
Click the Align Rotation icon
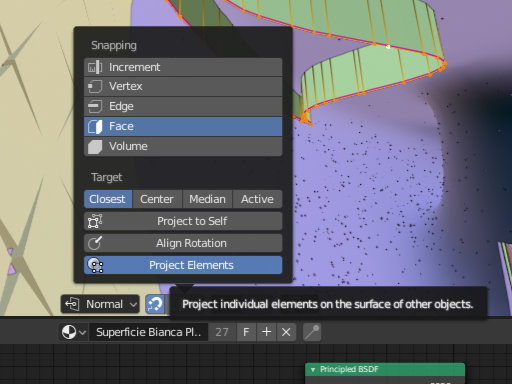point(95,243)
